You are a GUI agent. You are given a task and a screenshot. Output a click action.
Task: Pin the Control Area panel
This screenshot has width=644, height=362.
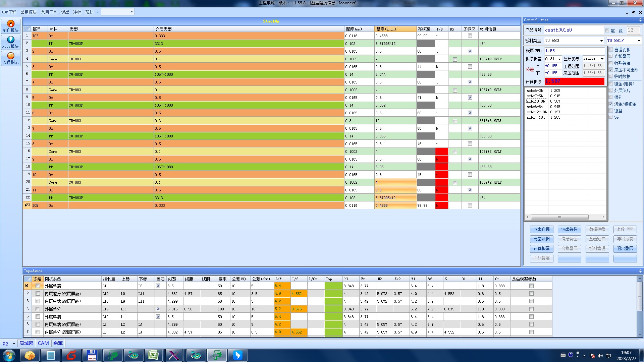[640, 20]
